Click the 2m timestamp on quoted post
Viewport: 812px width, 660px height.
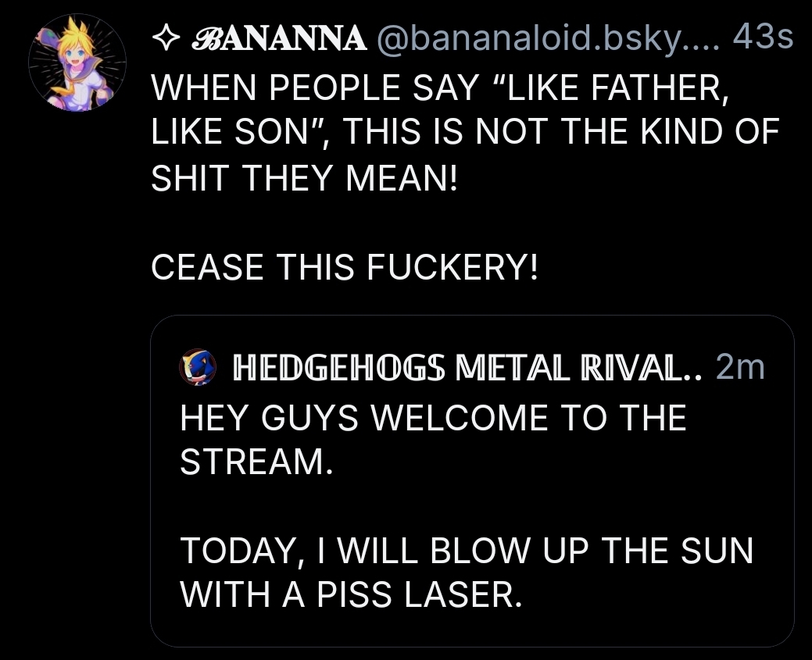[739, 368]
